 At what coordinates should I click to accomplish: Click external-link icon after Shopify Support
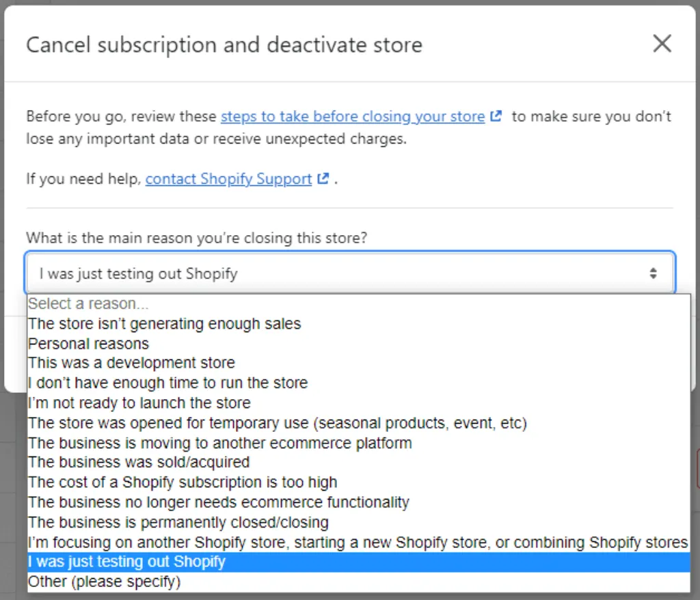tap(323, 178)
